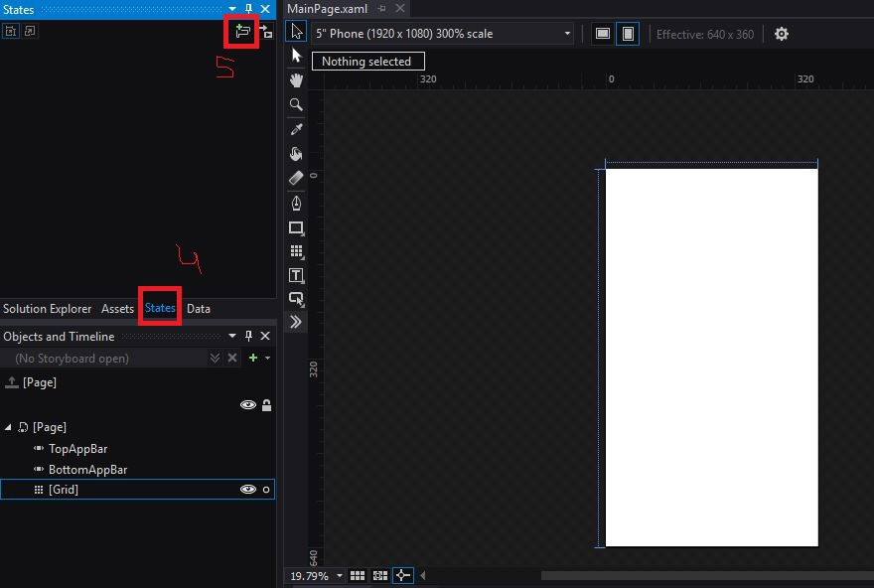Select the MainPage.xaml document tab
This screenshot has height=588, width=874.
[x=327, y=9]
